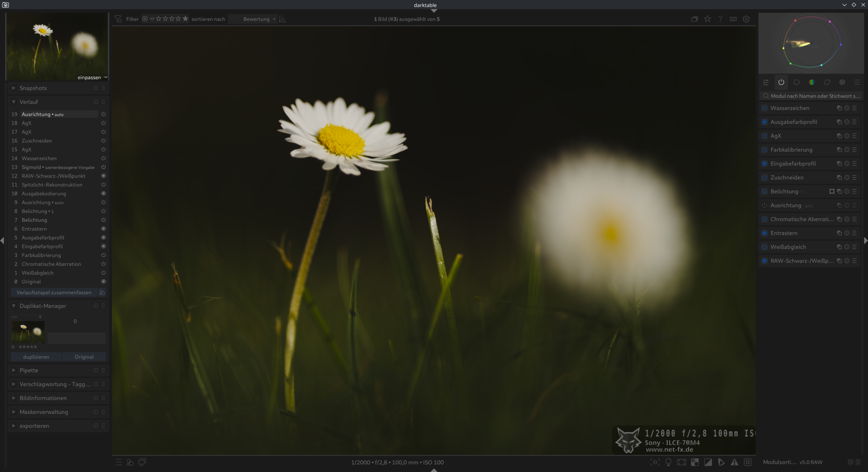Screen dimensions: 868x472
Task: Select the color modules group tab
Action: [811, 82]
